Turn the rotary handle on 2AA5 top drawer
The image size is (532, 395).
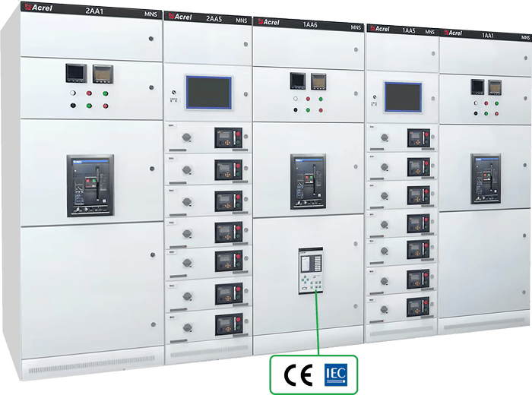(185, 137)
